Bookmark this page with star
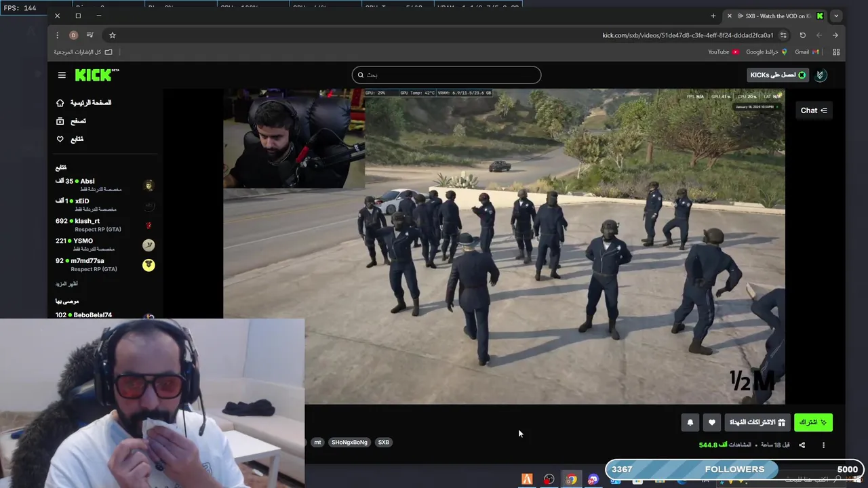This screenshot has height=488, width=868. point(113,35)
